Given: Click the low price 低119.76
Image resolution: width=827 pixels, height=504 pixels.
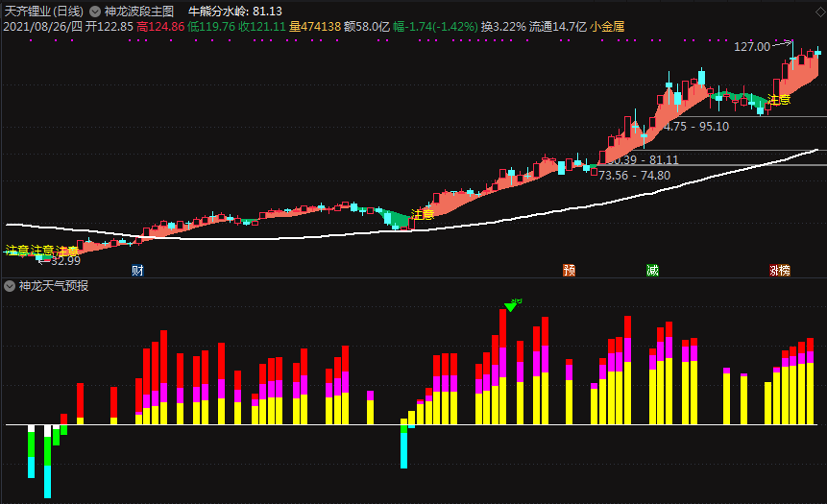Looking at the screenshot, I should (211, 26).
